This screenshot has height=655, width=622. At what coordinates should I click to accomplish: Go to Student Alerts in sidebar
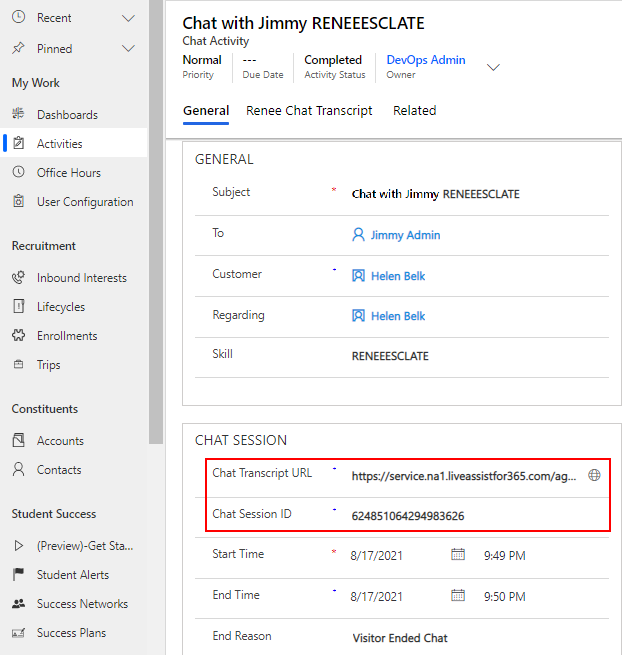pos(73,575)
